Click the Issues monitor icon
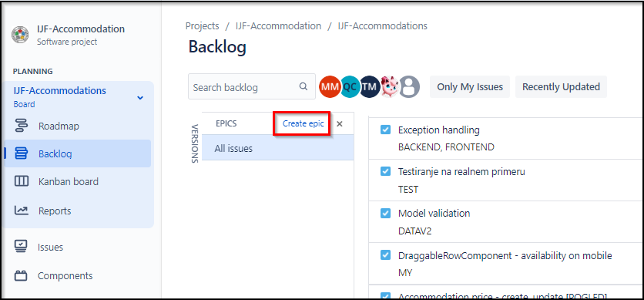Image resolution: width=644 pixels, height=300 pixels. 21,247
